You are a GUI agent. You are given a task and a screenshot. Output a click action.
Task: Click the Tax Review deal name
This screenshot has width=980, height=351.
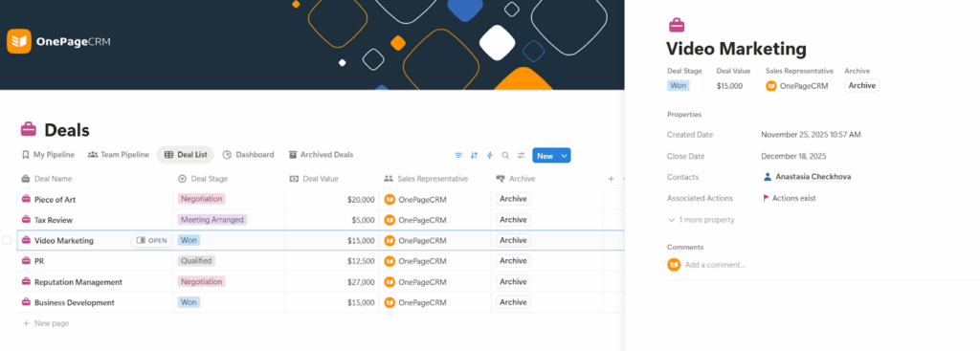(54, 221)
